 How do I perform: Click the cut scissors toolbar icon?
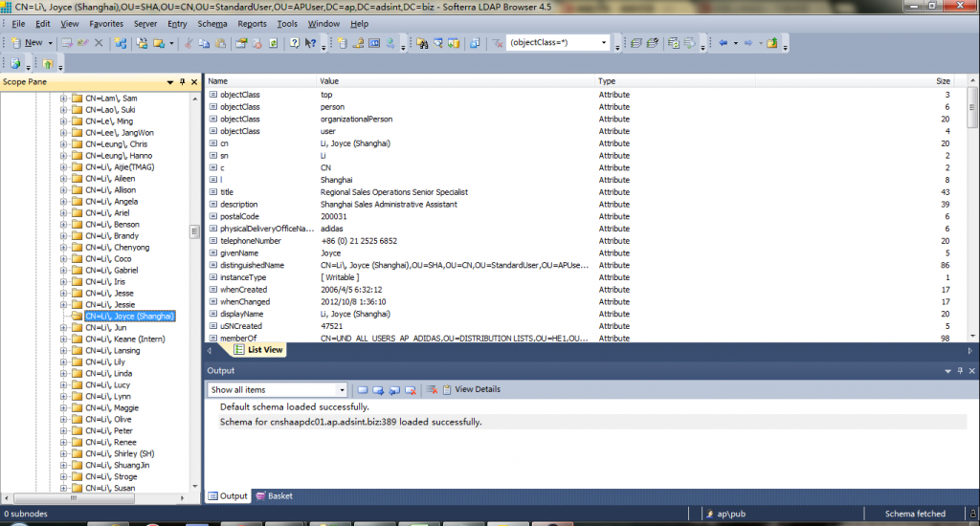click(188, 43)
